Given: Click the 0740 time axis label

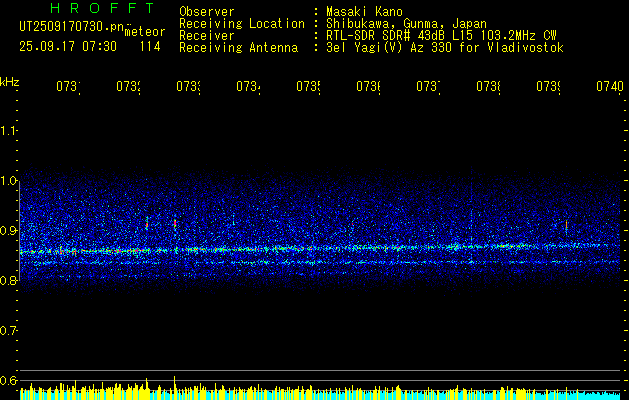Looking at the screenshot, I should (x=610, y=86).
